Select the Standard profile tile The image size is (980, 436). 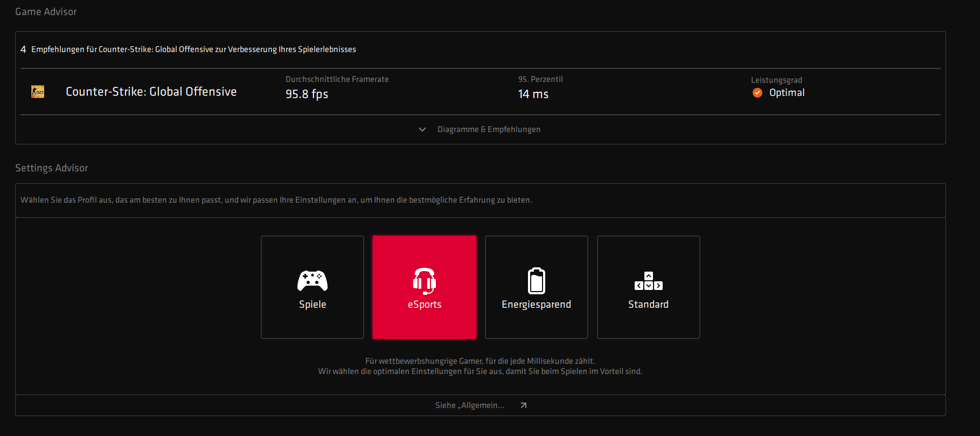649,287
